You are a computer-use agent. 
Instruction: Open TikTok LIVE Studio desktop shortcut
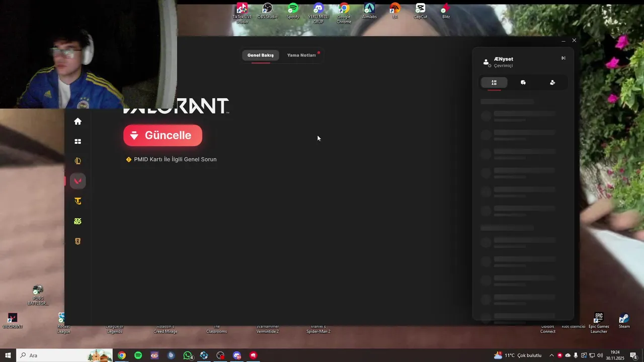tap(242, 13)
